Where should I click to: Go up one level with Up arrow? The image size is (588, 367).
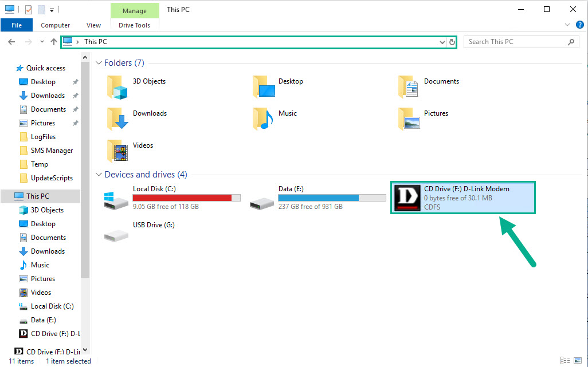pyautogui.click(x=54, y=42)
